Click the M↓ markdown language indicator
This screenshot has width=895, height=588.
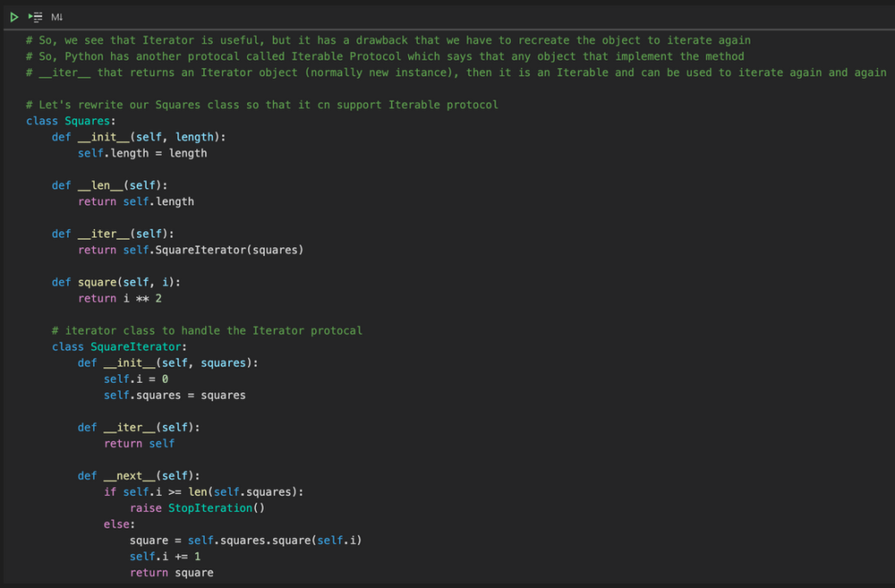(x=55, y=16)
